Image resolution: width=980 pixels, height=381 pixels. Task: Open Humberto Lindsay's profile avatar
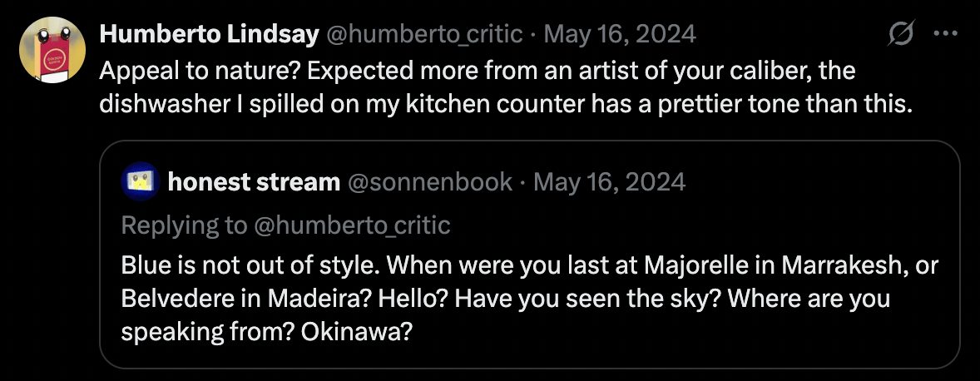52,50
